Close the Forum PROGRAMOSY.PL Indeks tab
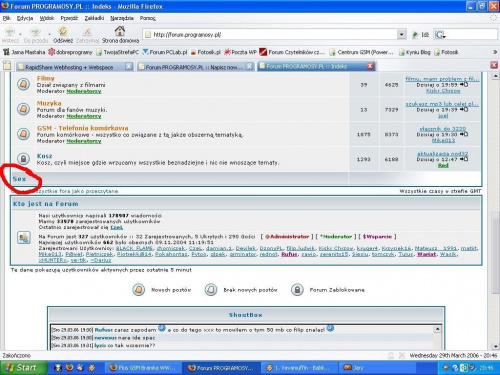 point(370,66)
